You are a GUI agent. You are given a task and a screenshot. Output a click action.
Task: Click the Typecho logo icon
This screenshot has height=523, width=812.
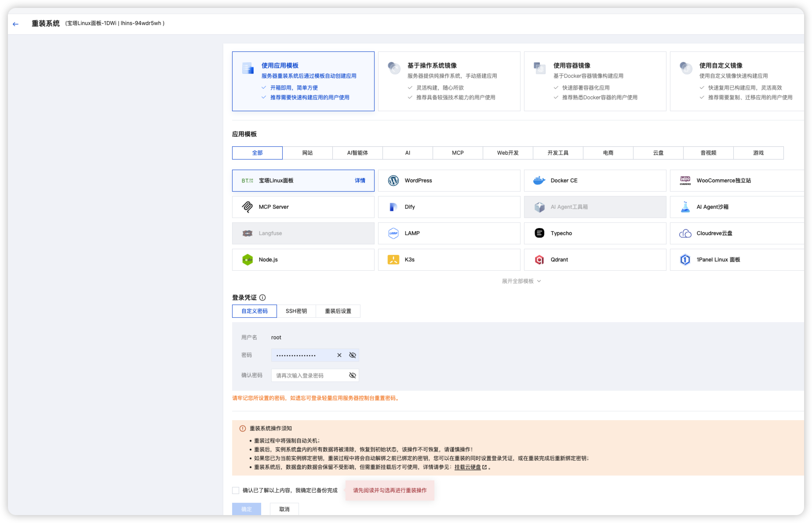pos(539,233)
